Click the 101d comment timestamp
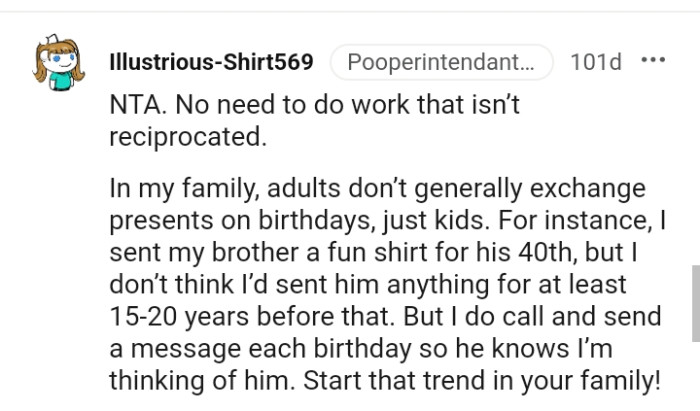 (x=595, y=62)
